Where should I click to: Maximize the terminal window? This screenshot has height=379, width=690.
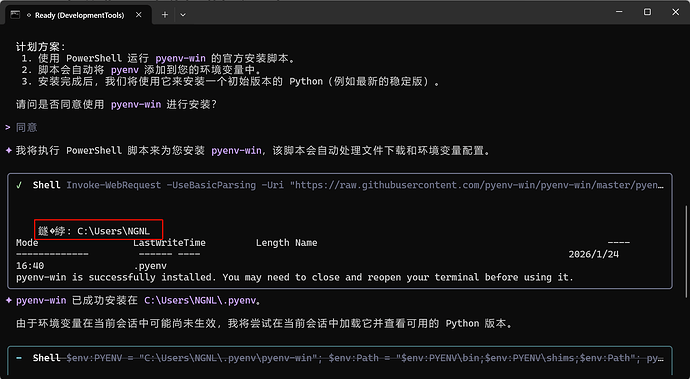click(x=647, y=12)
